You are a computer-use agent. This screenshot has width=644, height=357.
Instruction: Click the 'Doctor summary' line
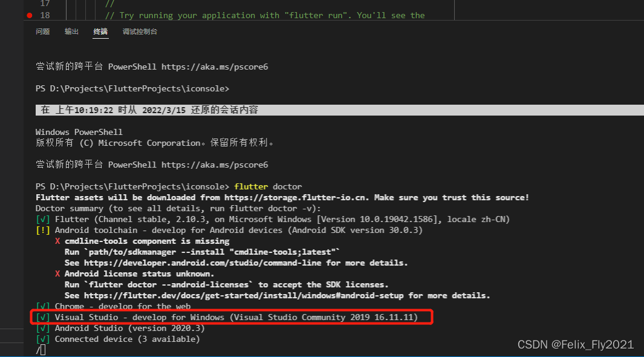178,208
